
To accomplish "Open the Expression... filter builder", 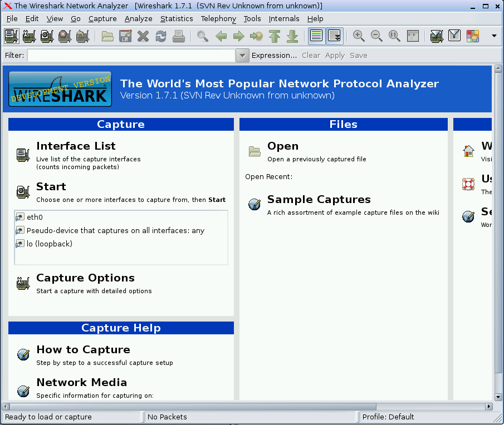I will 274,56.
